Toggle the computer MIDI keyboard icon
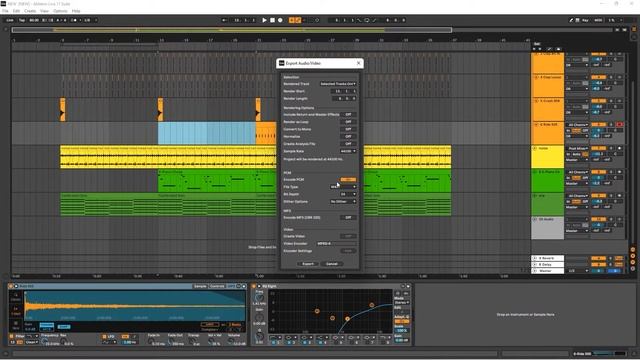The height and width of the screenshot is (360, 640). 578,20
